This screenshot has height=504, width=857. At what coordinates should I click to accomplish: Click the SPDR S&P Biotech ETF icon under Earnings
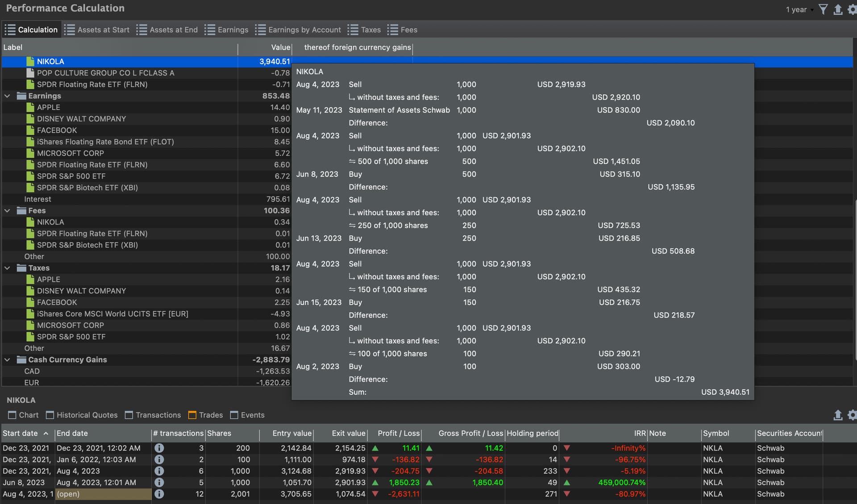30,187
